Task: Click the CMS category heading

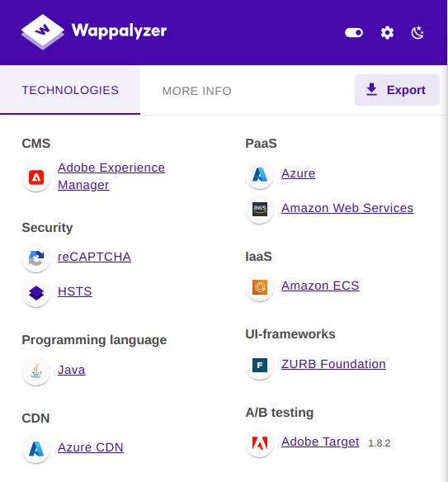Action: 36,144
